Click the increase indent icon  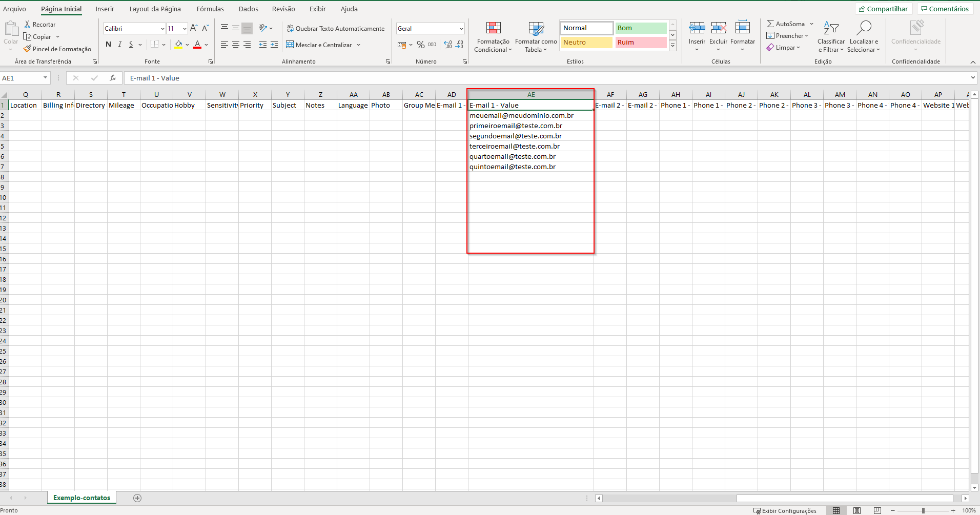[274, 45]
